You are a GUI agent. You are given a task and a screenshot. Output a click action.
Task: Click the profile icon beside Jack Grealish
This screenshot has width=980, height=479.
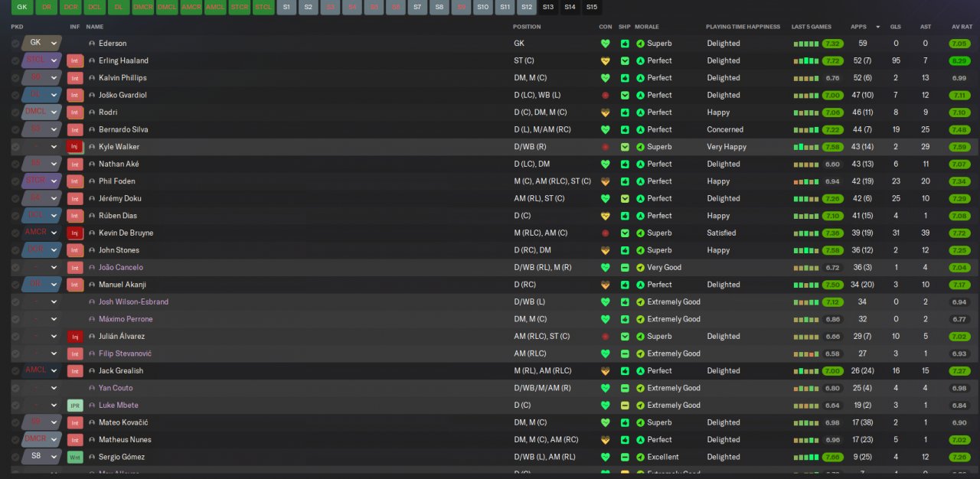pyautogui.click(x=92, y=371)
